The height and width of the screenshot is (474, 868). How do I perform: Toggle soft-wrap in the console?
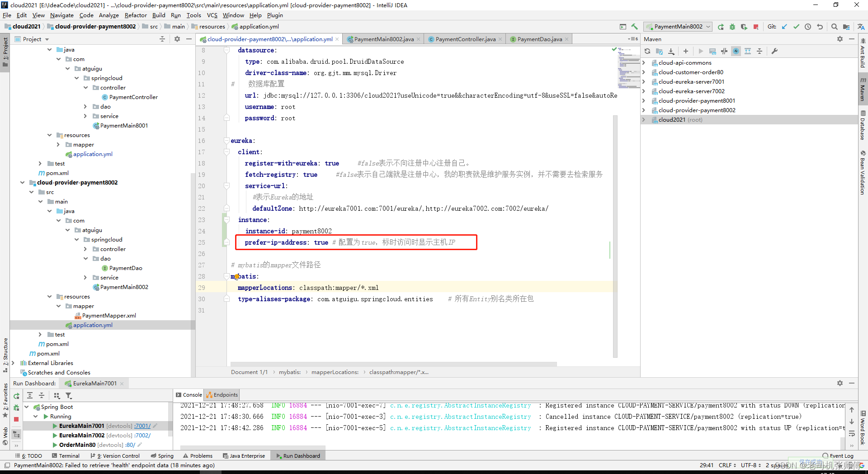click(852, 434)
